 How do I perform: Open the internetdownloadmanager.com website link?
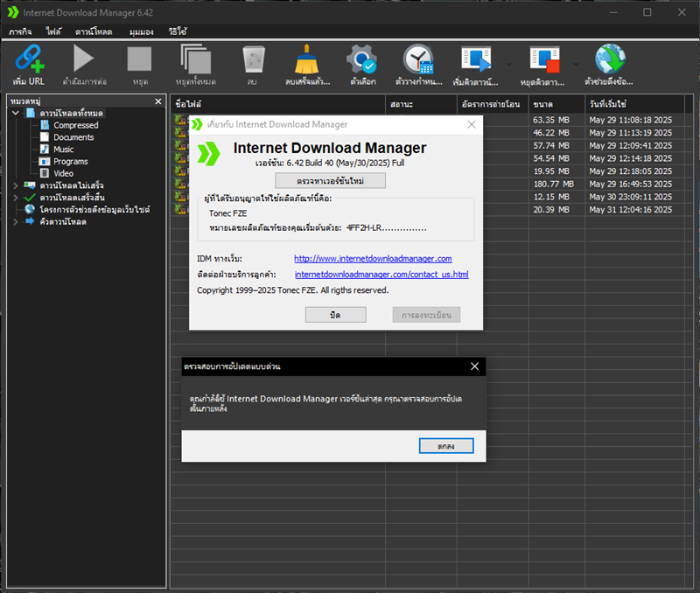coord(373,259)
